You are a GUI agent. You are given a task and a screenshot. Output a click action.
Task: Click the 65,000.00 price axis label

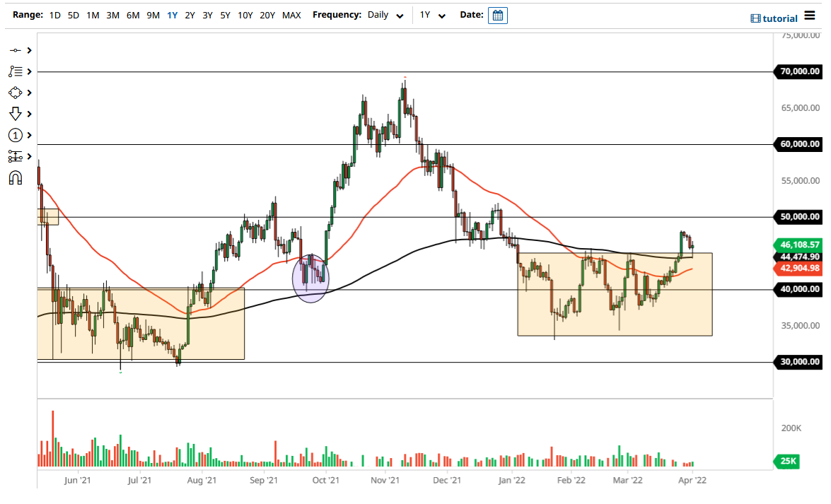(801, 108)
